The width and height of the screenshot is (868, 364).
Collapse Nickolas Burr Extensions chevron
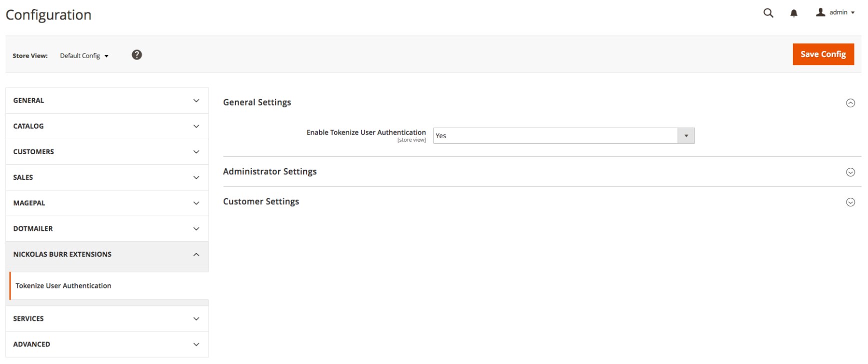point(196,254)
